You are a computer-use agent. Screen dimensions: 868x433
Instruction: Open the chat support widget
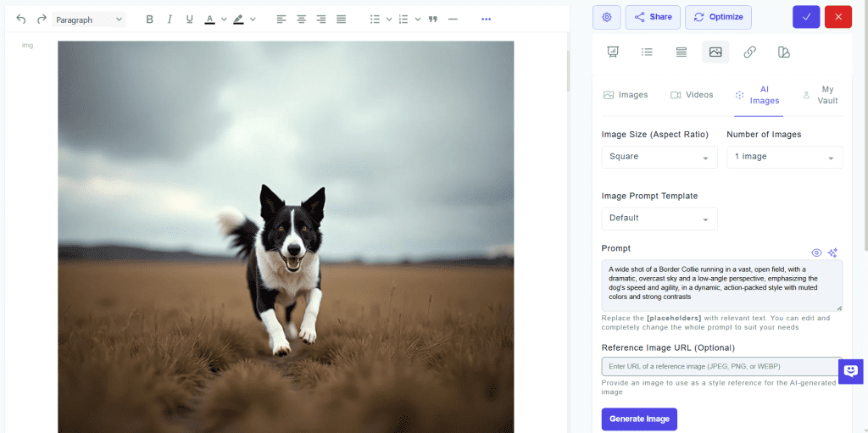click(851, 371)
